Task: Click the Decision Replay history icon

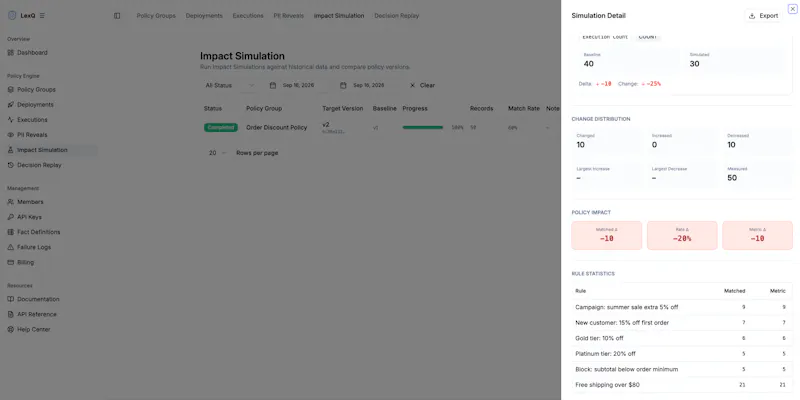Action: 11,165
